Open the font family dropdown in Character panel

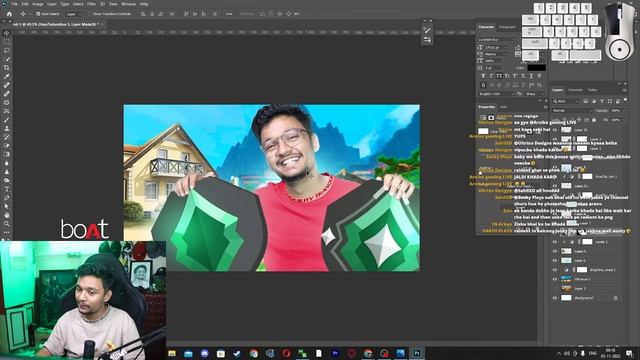(x=496, y=40)
